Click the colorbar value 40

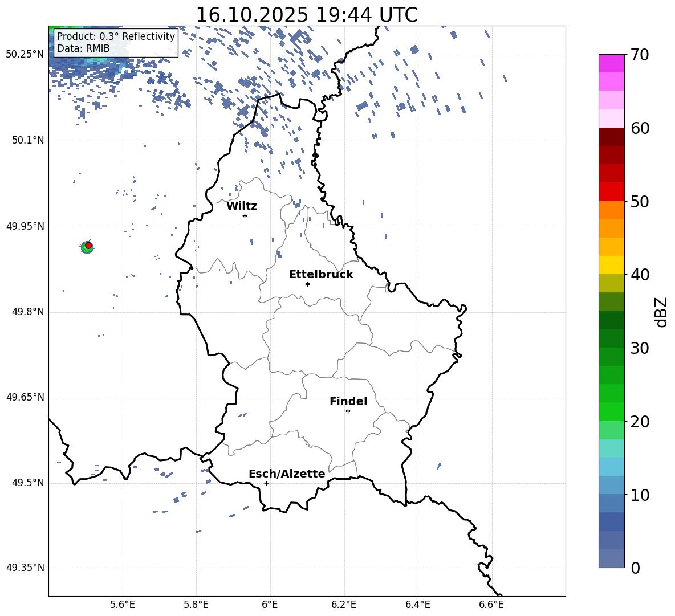[640, 275]
